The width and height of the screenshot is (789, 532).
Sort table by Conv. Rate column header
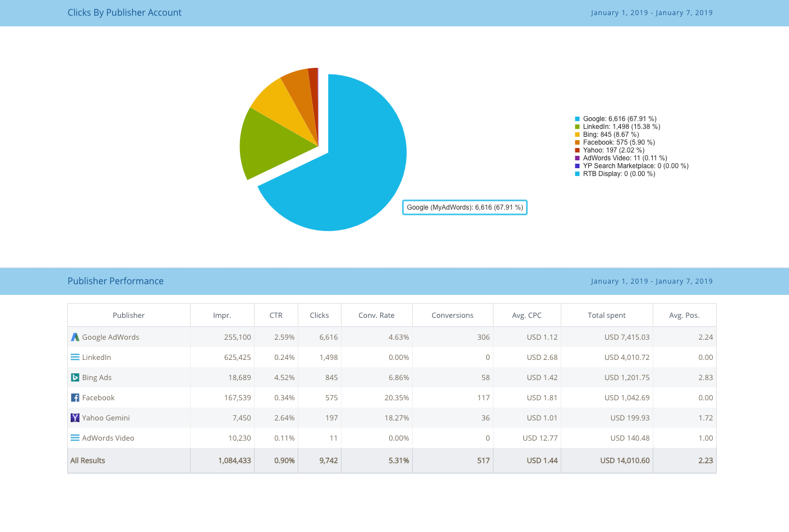point(376,315)
